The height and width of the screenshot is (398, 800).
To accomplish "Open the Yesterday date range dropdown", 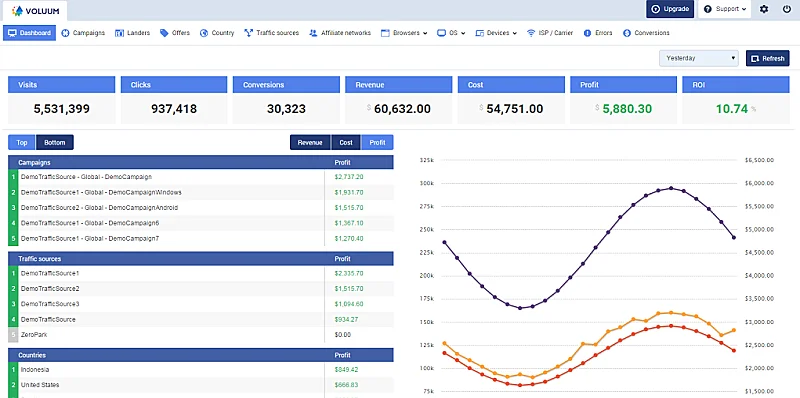I will pyautogui.click(x=698, y=58).
